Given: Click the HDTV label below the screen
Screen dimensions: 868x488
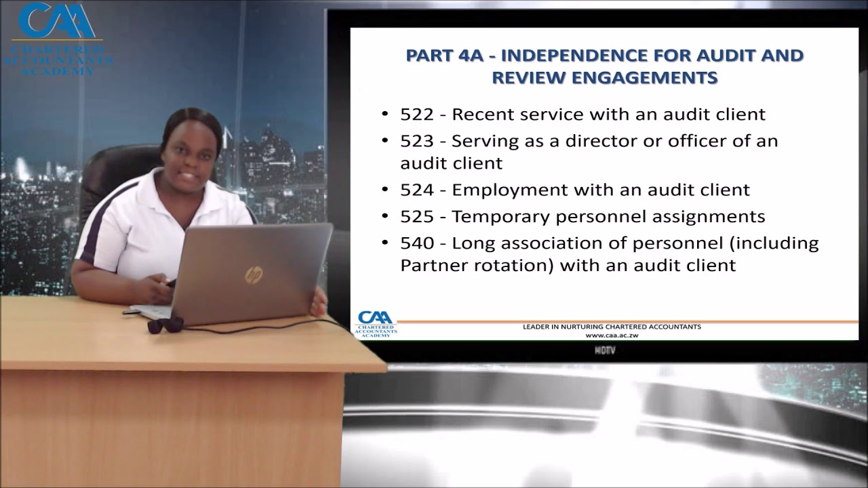Looking at the screenshot, I should tap(604, 350).
